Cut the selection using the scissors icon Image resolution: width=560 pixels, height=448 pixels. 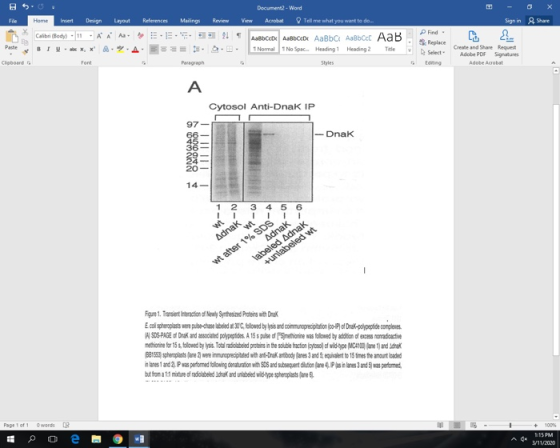click(25, 33)
